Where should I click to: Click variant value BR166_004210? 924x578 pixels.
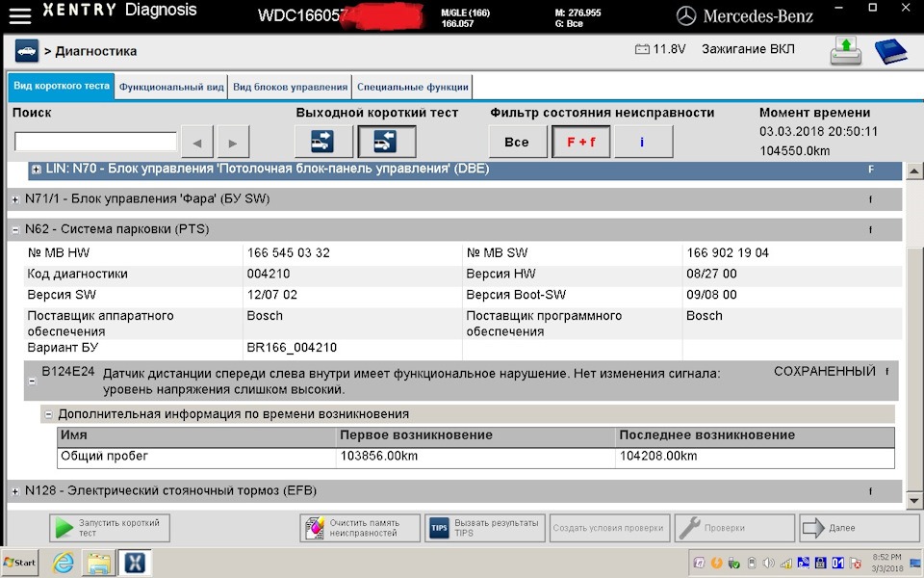[x=292, y=348]
